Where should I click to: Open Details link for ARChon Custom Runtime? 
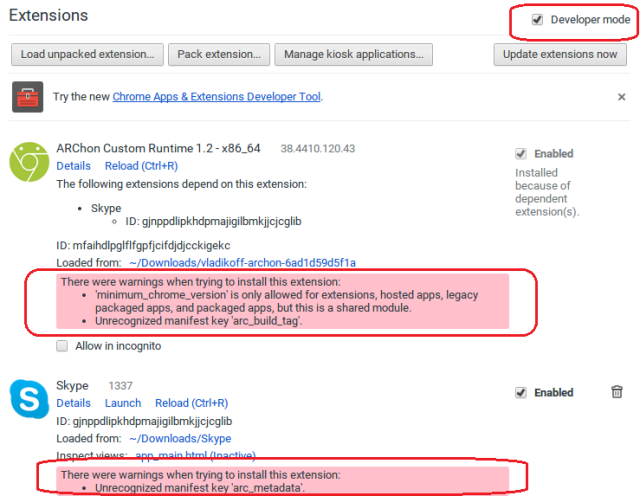74,166
